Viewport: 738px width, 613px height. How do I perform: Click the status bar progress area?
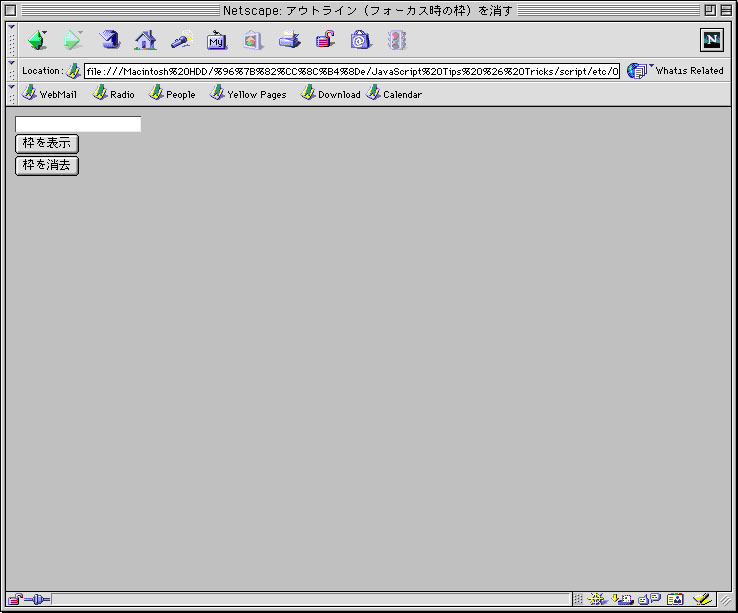311,599
